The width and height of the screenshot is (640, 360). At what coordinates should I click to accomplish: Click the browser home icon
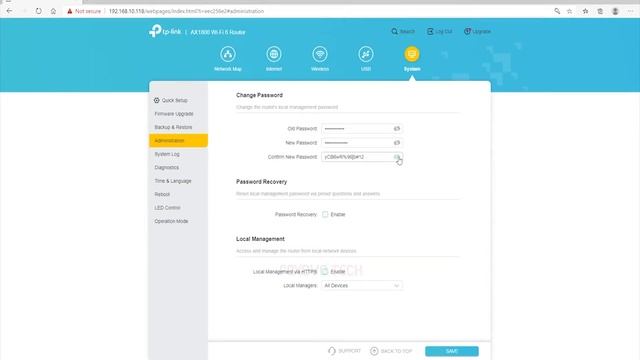(x=53, y=11)
